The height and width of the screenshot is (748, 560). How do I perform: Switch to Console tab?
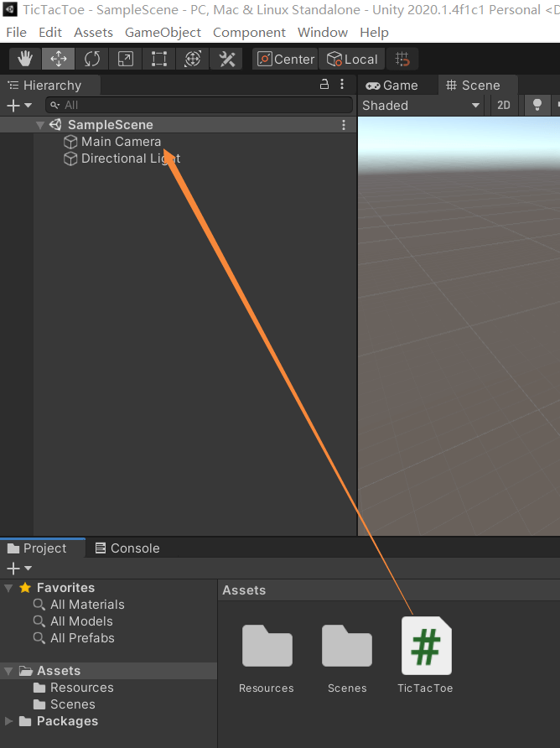click(x=127, y=548)
